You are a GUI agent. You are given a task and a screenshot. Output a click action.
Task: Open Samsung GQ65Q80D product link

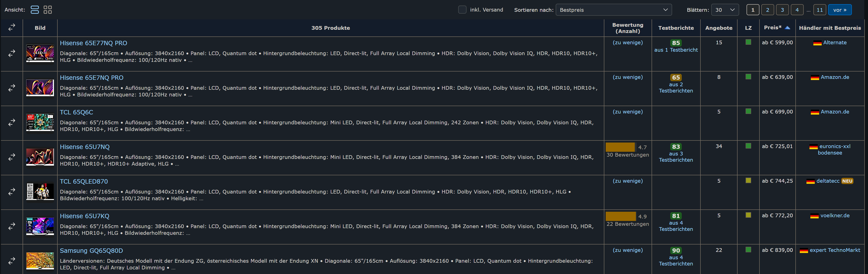tap(91, 250)
